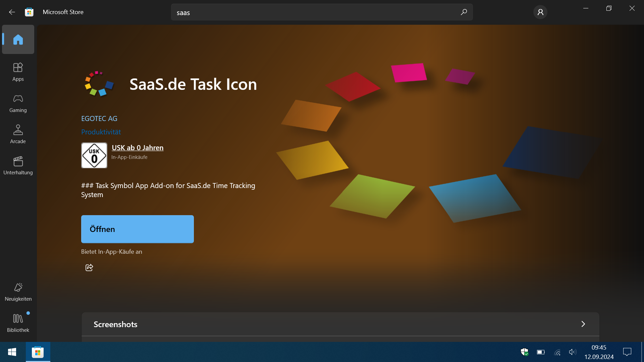Open Neuigkeiten in the sidebar
The image size is (644, 362).
[18, 292]
